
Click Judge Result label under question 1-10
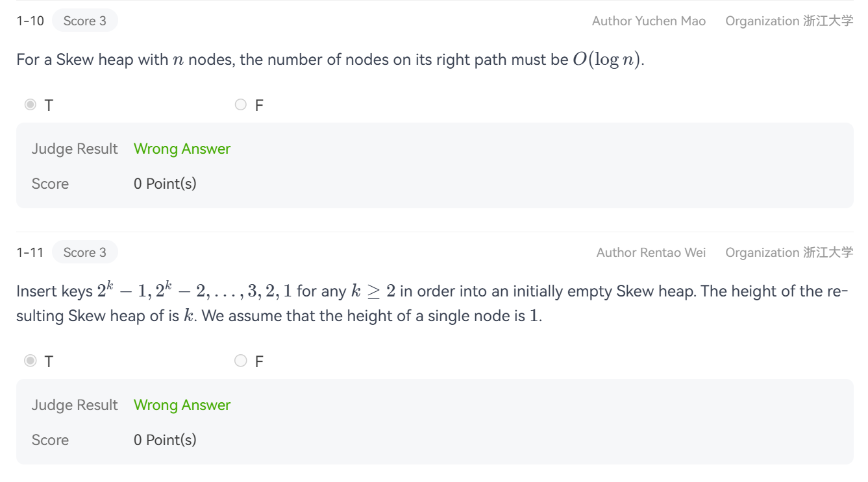pos(75,149)
